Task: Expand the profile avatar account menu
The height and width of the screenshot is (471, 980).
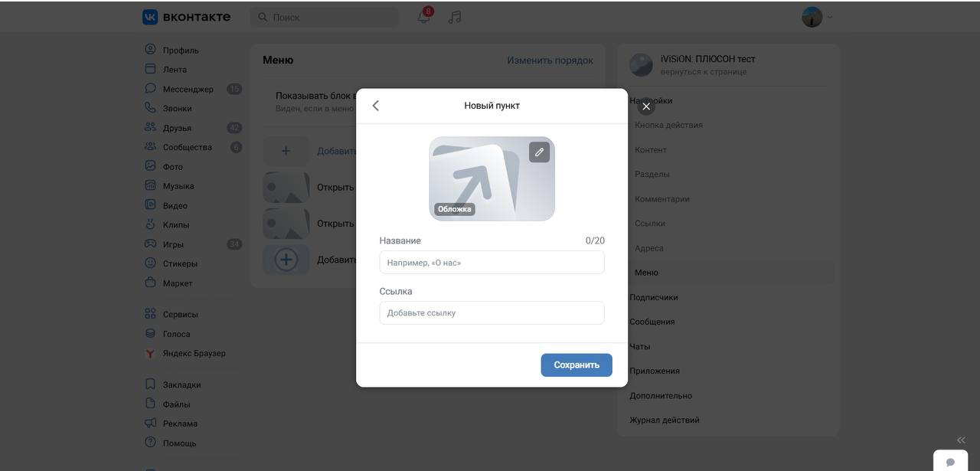Action: (x=817, y=17)
